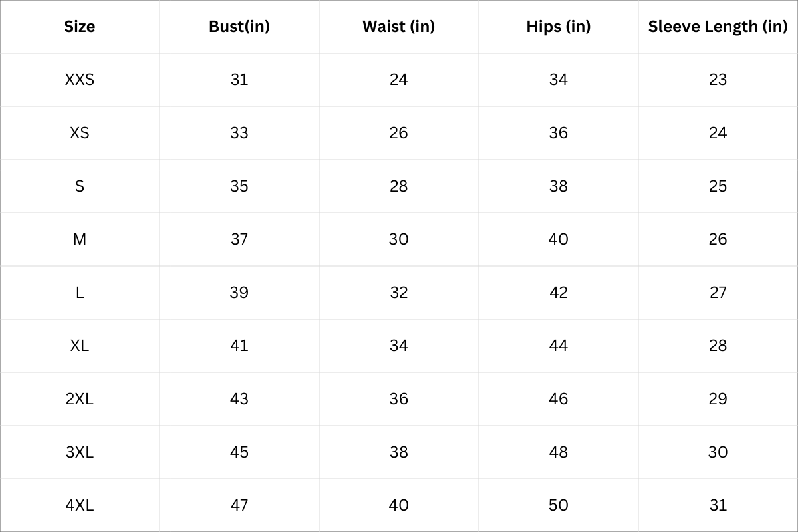Select the XXS size cell
This screenshot has width=798, height=532.
point(80,80)
